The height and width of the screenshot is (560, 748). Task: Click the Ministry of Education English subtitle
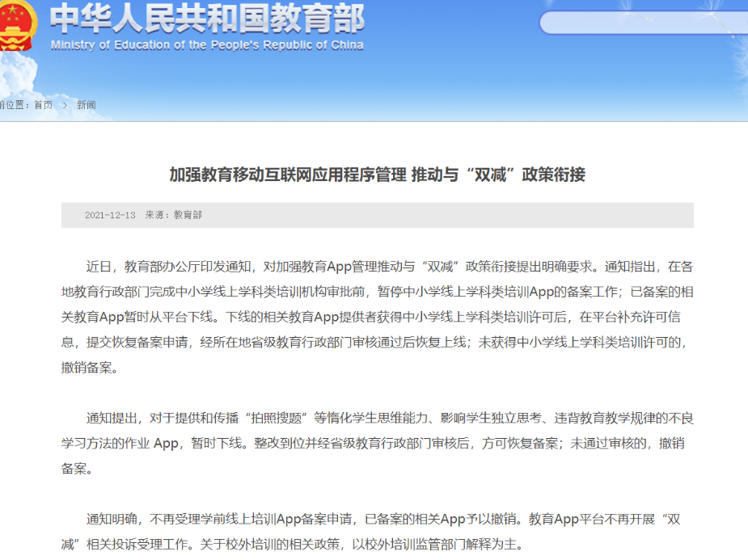click(x=207, y=45)
